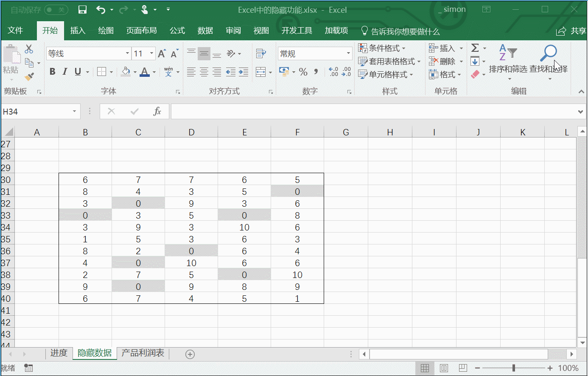Increase decimal places icon
Screen dimensions: 588x376
pos(334,72)
